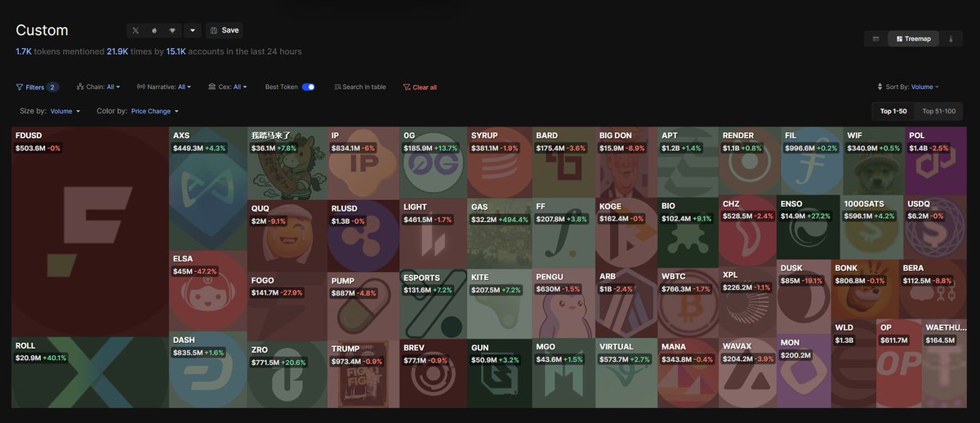Click the IP token tile
Viewport: 980px width, 423px height.
(x=363, y=163)
